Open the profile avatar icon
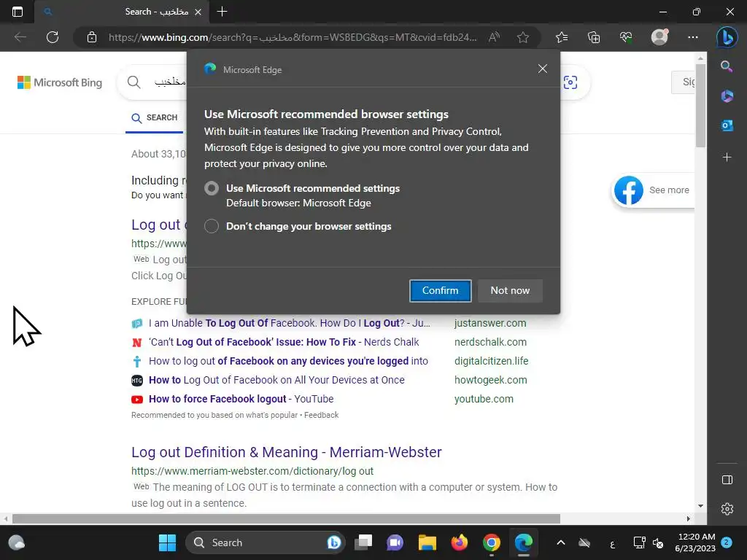Viewport: 747px width, 560px height. [x=659, y=37]
